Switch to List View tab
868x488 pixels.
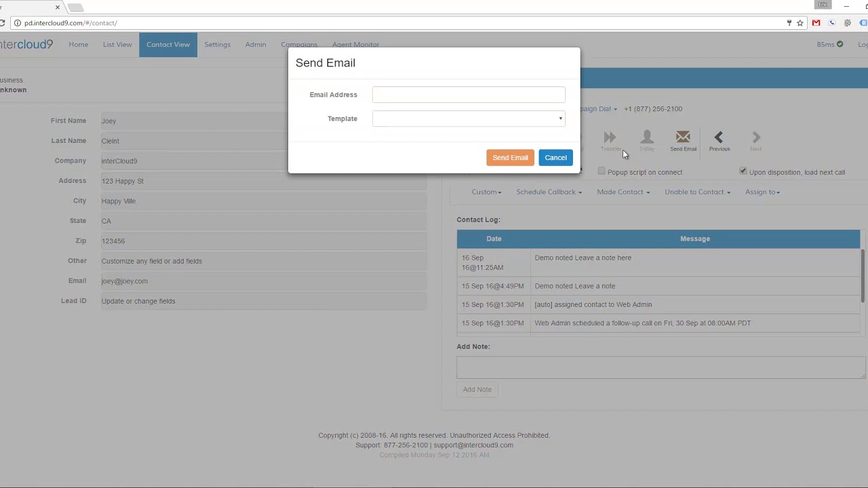[x=117, y=45]
